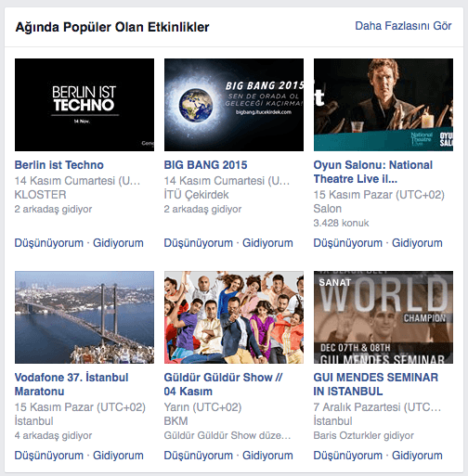Open the Gui Mendes Seminar image

(383, 317)
